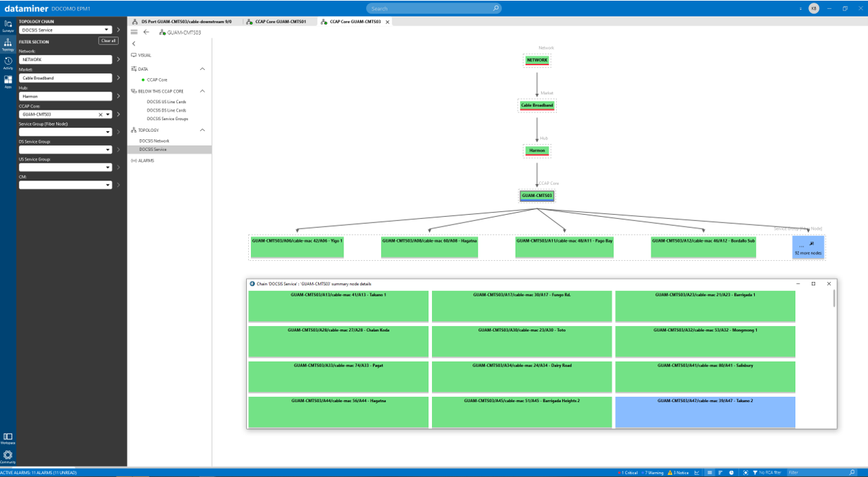Select the Yigo 1 service group node

click(297, 247)
